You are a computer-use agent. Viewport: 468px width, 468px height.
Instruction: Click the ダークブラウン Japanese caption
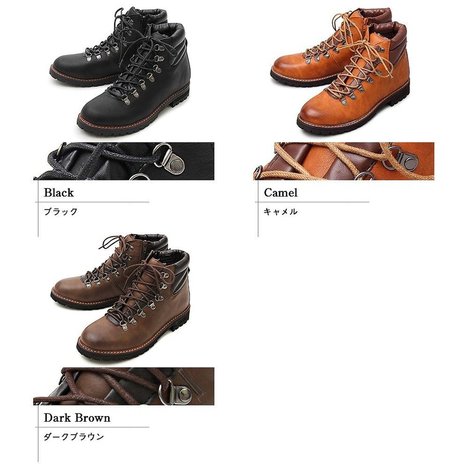pyautogui.click(x=74, y=437)
